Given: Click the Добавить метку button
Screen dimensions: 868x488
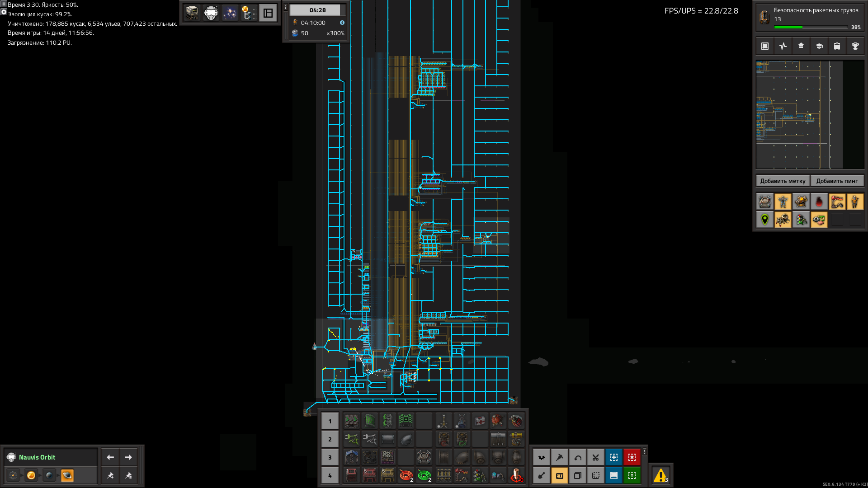Looking at the screenshot, I should click(x=783, y=181).
